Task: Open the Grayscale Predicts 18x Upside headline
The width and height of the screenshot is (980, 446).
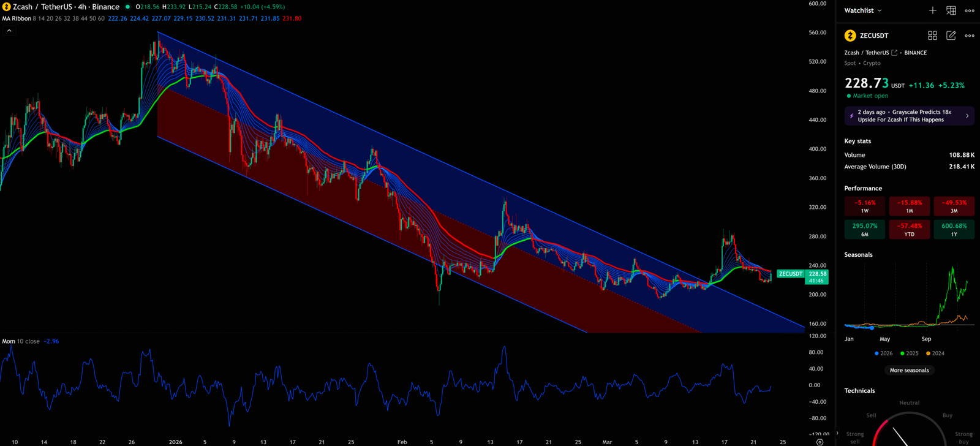Action: [x=904, y=116]
